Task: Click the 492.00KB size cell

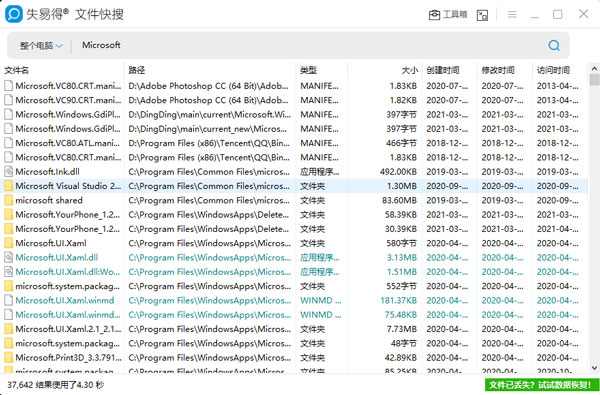Action: click(x=398, y=171)
